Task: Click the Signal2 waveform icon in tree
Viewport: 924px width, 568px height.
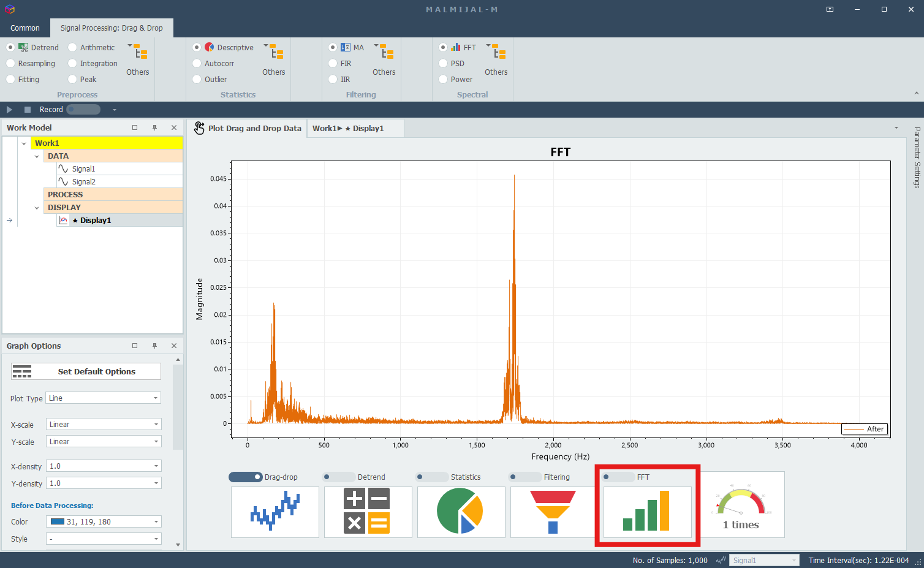Action: (x=63, y=181)
